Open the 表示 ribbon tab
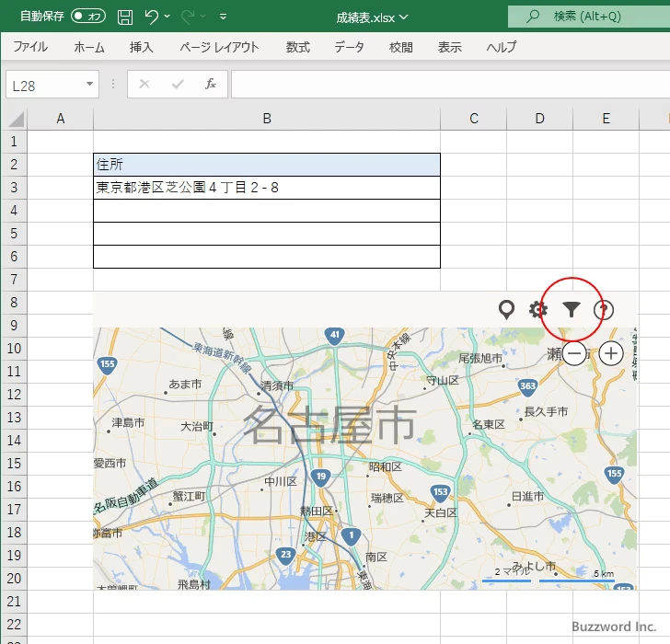Image resolution: width=670 pixels, height=644 pixels. [x=449, y=47]
